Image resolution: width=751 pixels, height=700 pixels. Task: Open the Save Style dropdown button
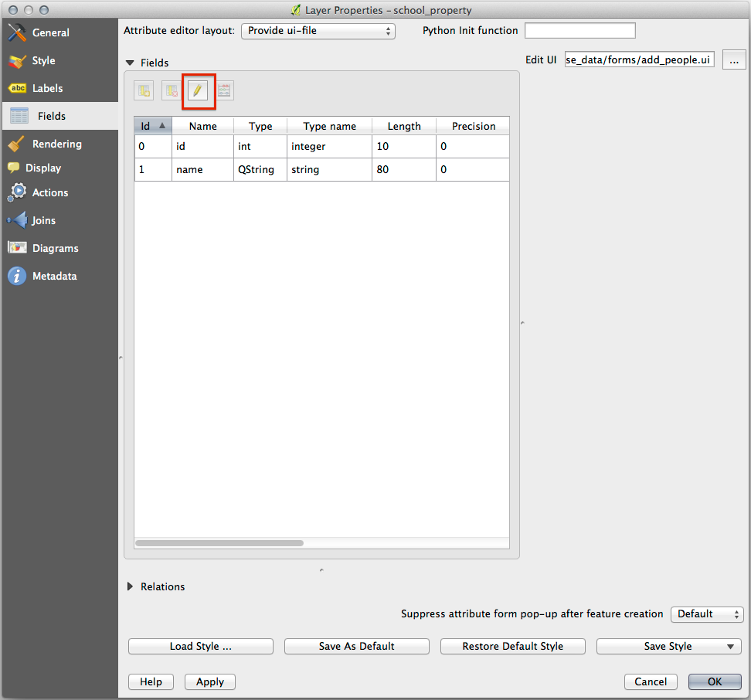coord(668,647)
